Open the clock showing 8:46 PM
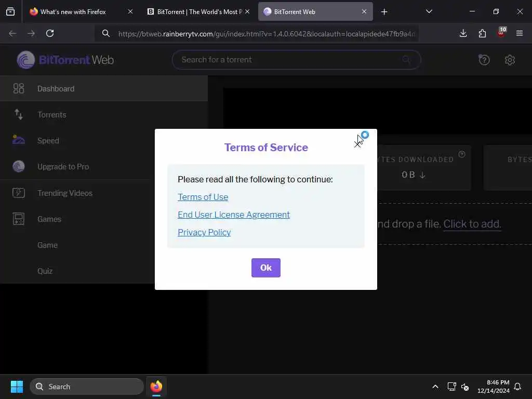 click(493, 387)
